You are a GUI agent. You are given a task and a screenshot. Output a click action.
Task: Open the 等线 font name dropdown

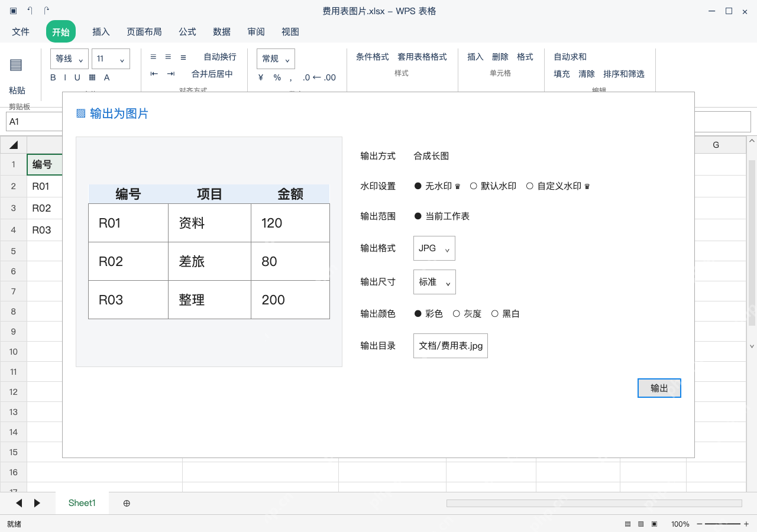click(70, 59)
